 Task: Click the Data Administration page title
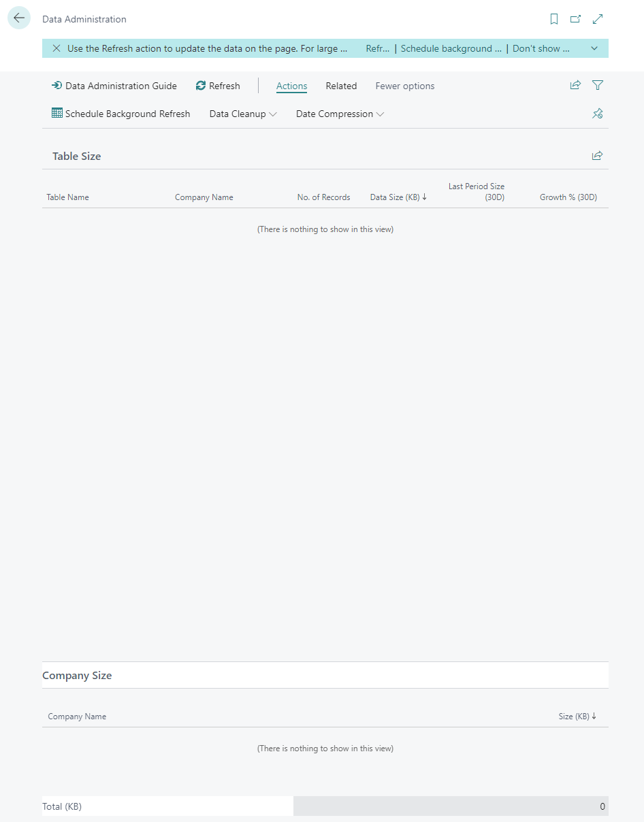click(x=84, y=19)
